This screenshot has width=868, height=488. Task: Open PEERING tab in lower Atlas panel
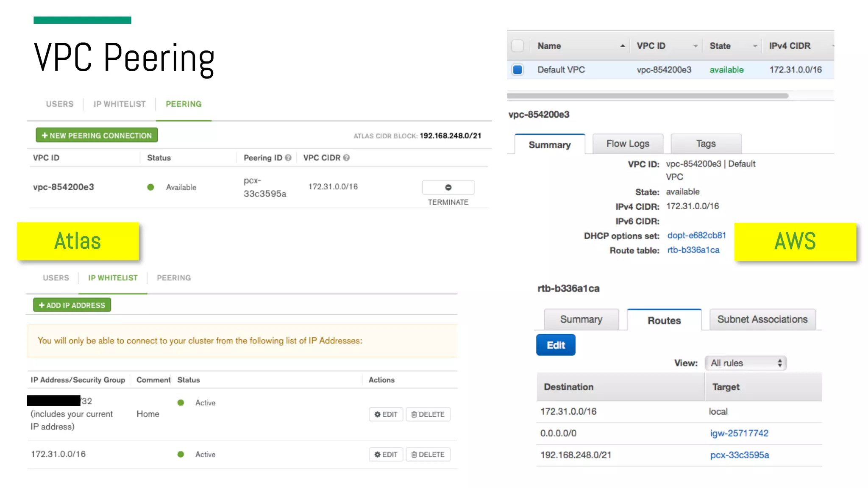point(174,278)
